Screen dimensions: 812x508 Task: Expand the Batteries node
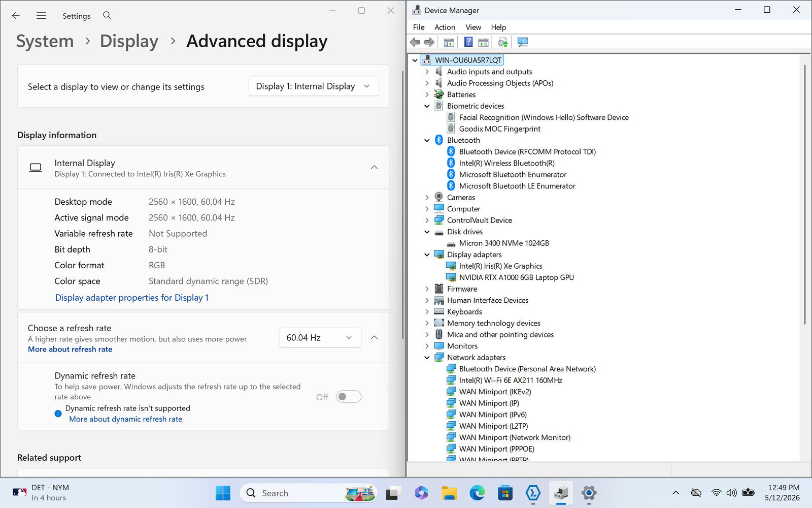[427, 95]
